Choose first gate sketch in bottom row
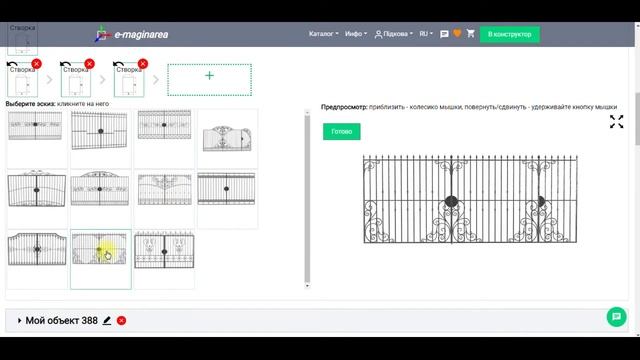The width and height of the screenshot is (640, 360). point(37,249)
